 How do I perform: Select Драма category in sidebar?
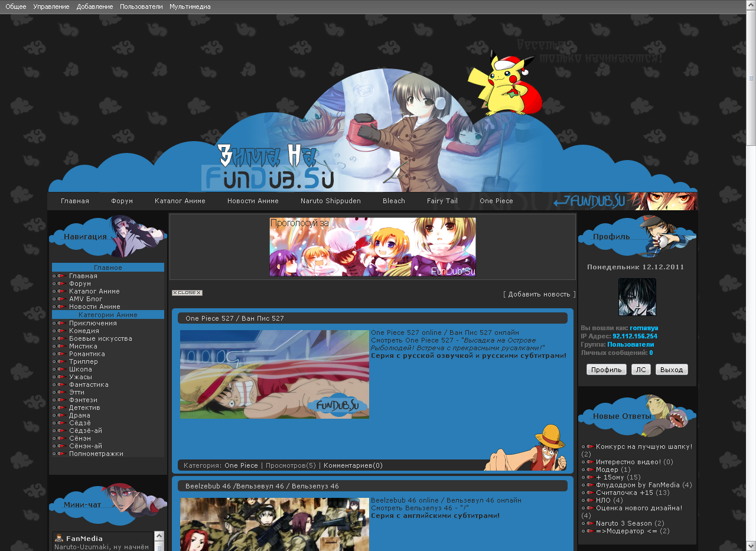pyautogui.click(x=80, y=415)
